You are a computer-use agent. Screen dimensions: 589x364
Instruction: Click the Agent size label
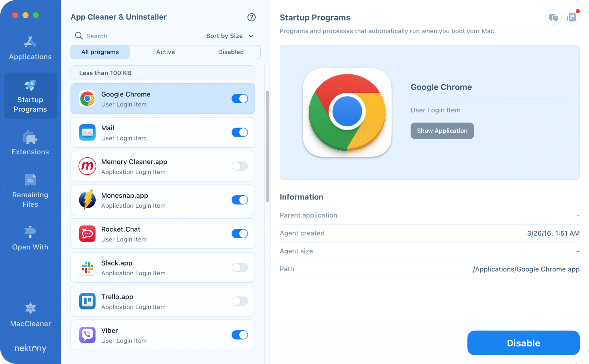pos(296,251)
